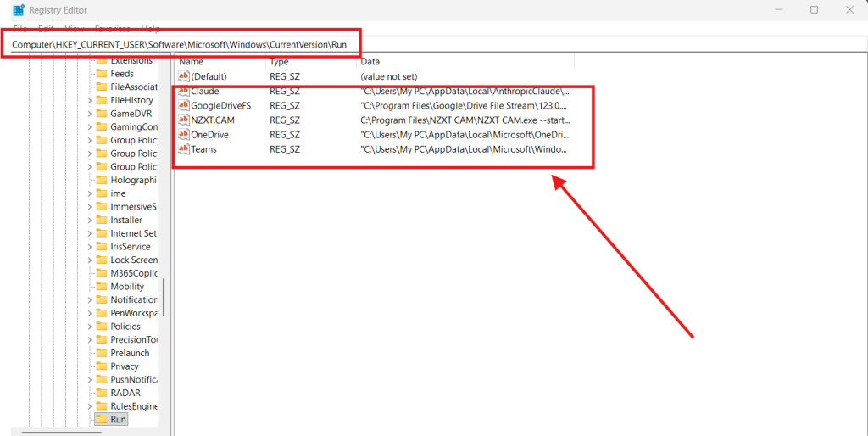Screen dimensions: 868x436
Task: Expand the ImmersiveS key
Action: (x=90, y=207)
